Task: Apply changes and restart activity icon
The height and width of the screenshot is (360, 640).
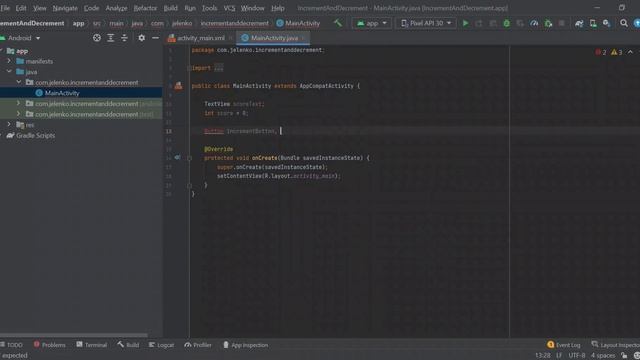Action: 479,23
